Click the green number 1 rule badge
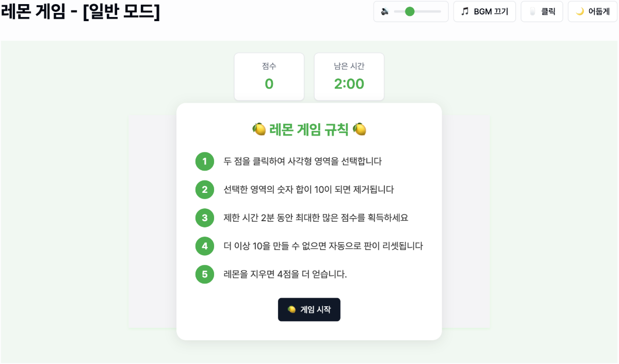The image size is (619, 364). coord(205,161)
